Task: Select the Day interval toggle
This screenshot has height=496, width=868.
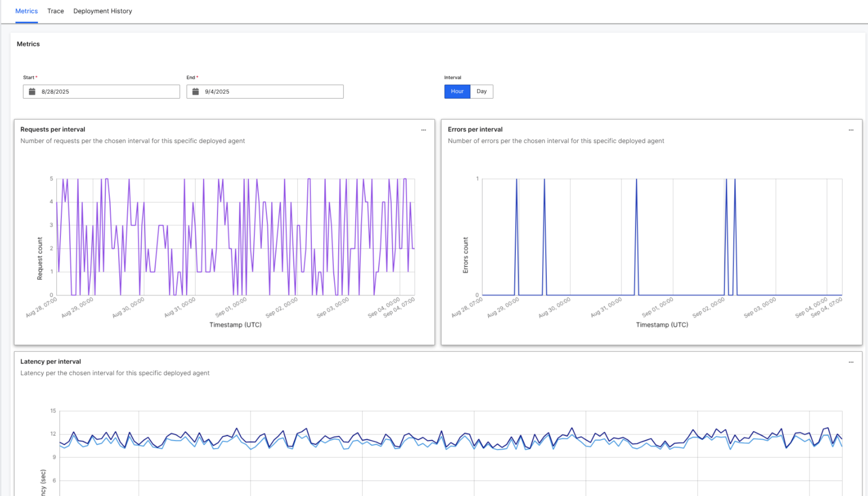Action: coord(481,91)
